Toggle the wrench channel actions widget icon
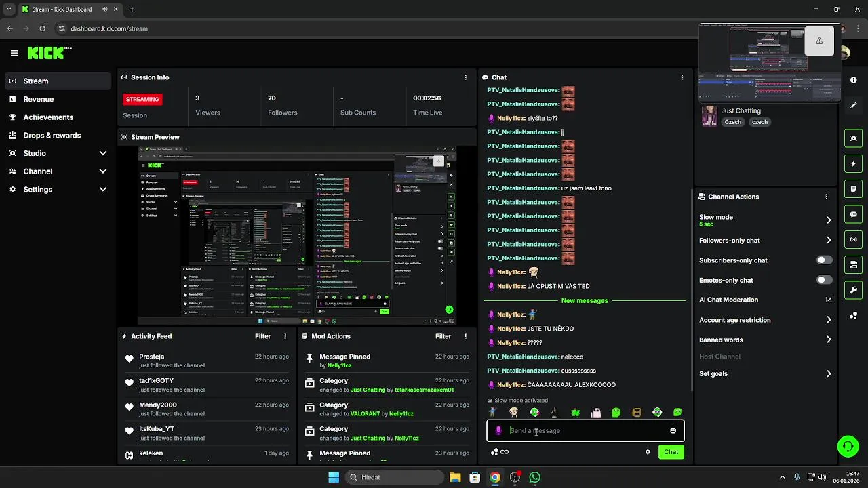The height and width of the screenshot is (488, 868). (x=853, y=290)
